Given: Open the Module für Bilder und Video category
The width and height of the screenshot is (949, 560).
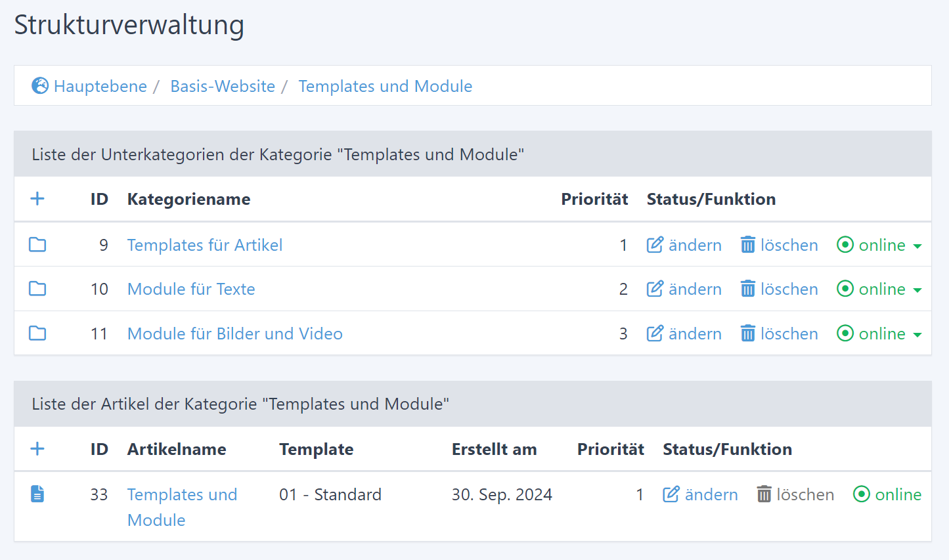Looking at the screenshot, I should click(x=234, y=334).
